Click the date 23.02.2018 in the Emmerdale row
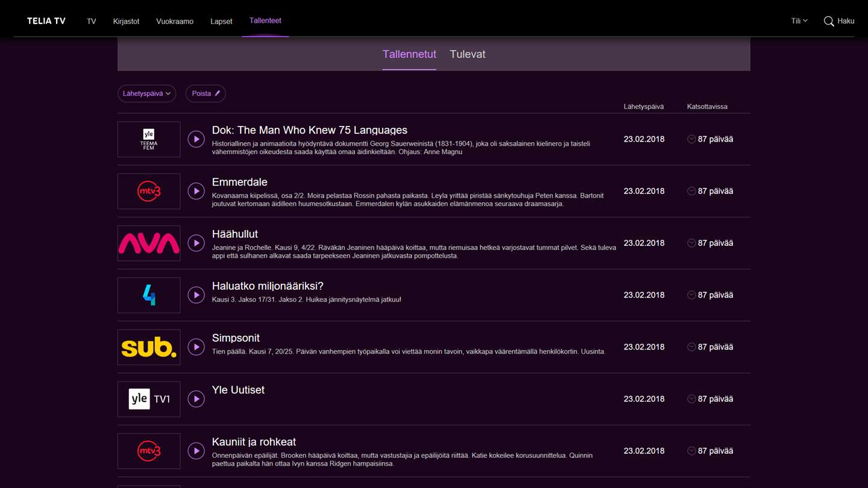 click(644, 191)
